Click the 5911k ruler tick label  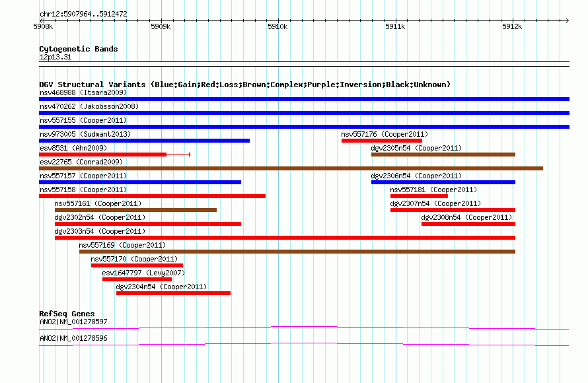click(395, 26)
